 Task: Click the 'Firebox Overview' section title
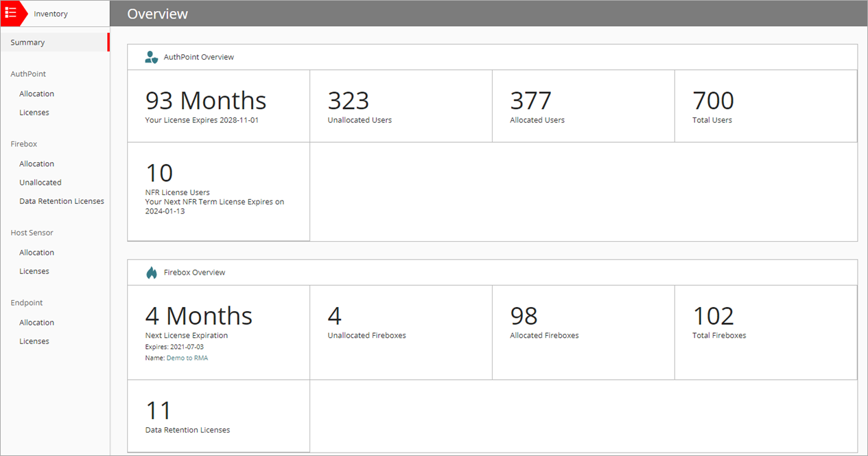[x=195, y=273]
